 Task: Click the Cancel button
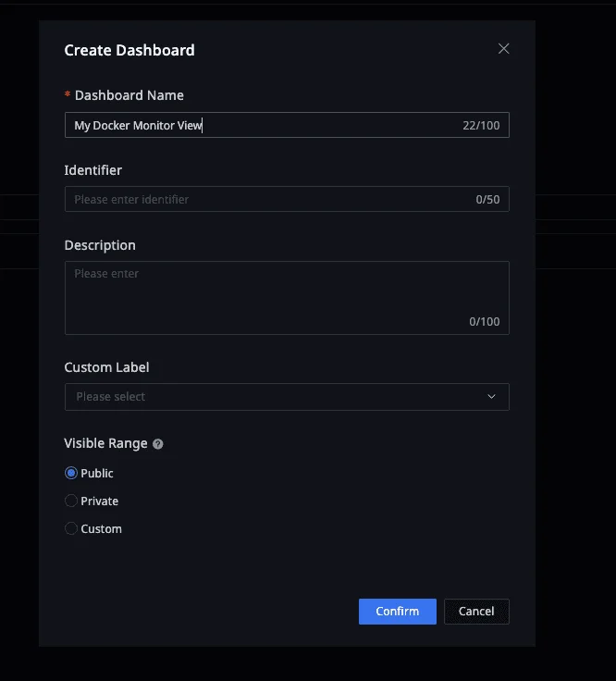coord(476,611)
